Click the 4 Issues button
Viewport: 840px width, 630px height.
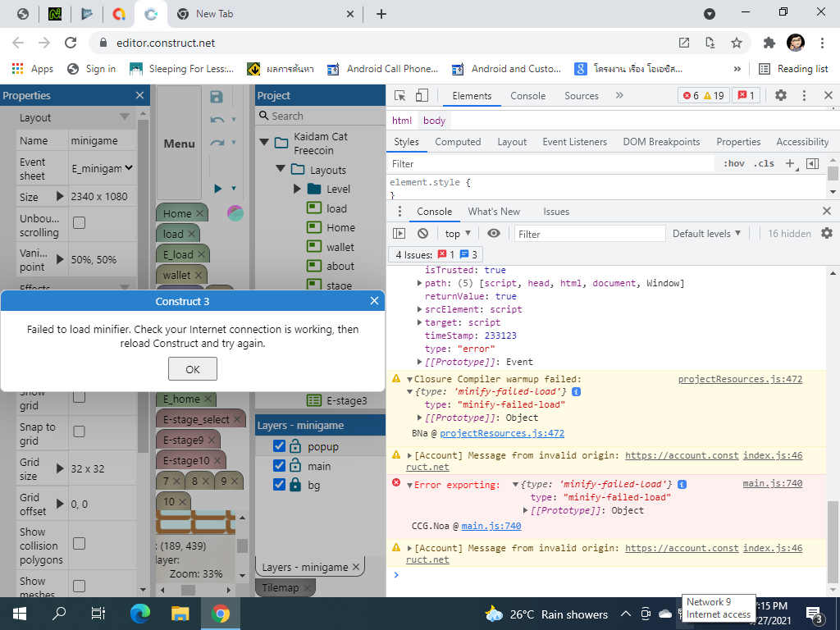pyautogui.click(x=436, y=254)
